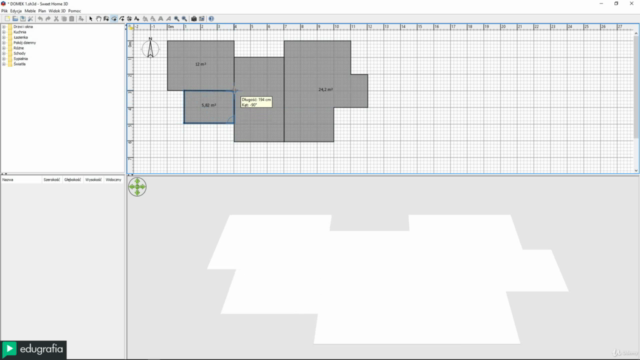
Task: Select the Schody folder label
Action: click(x=19, y=53)
